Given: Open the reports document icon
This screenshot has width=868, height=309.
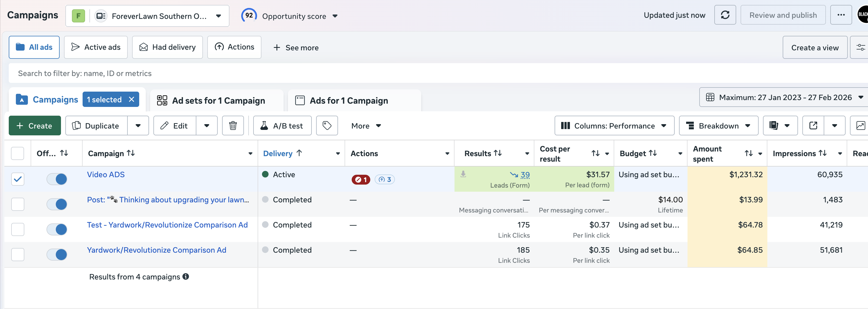Looking at the screenshot, I should click(x=774, y=126).
